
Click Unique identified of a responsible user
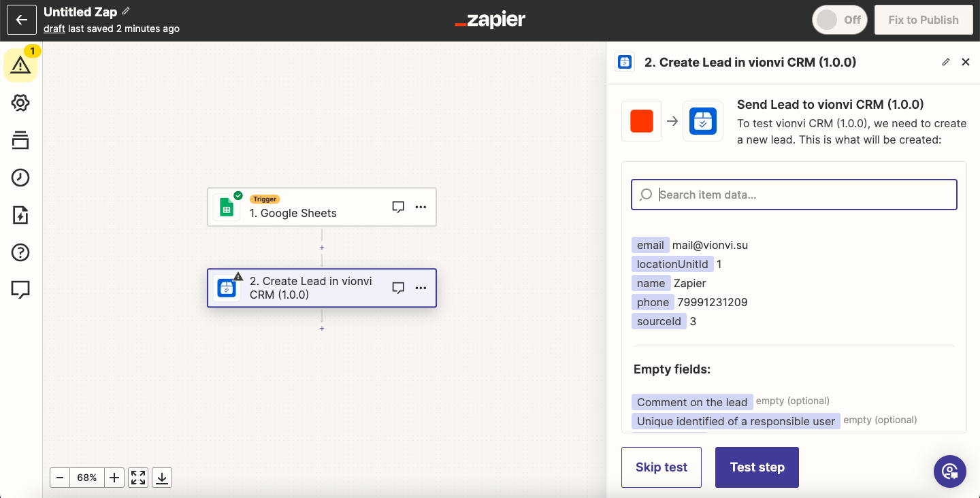(736, 421)
